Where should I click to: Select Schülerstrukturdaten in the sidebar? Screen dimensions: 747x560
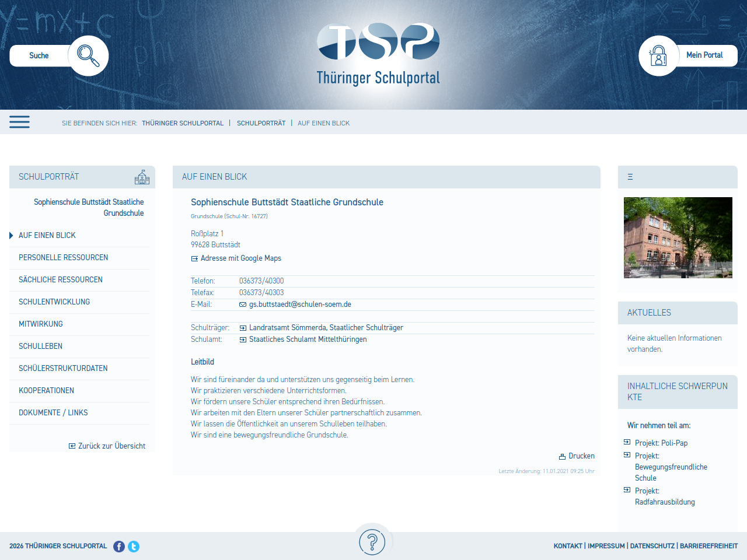(63, 368)
